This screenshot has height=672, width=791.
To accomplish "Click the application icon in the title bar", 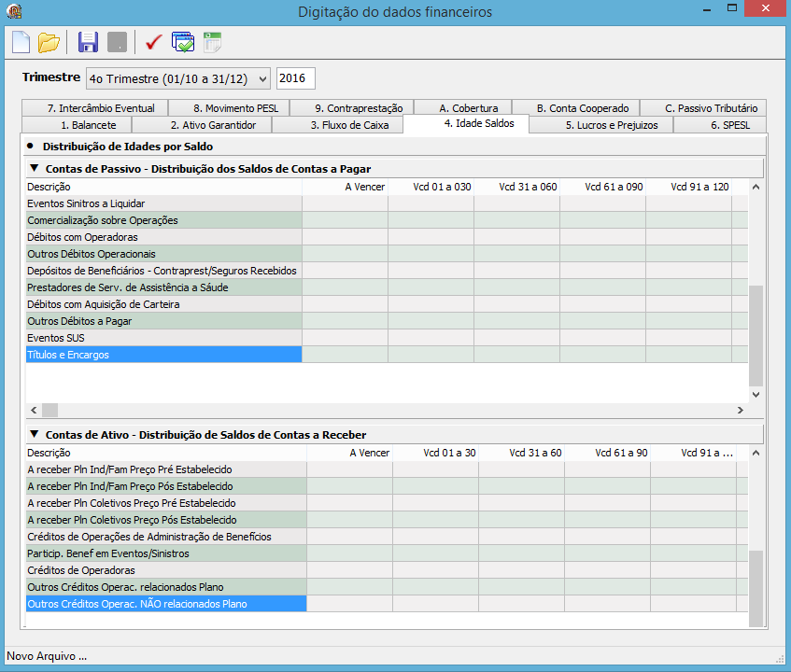I will tap(14, 10).
